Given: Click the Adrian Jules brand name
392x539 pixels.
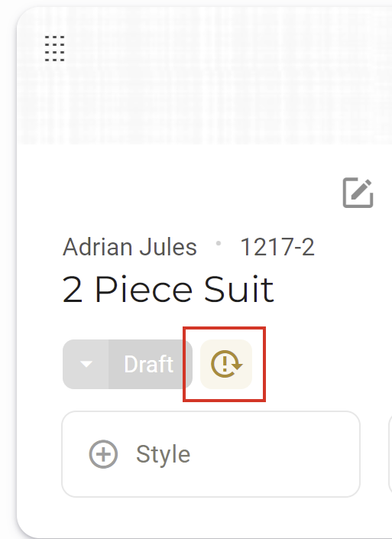Looking at the screenshot, I should click(x=130, y=247).
